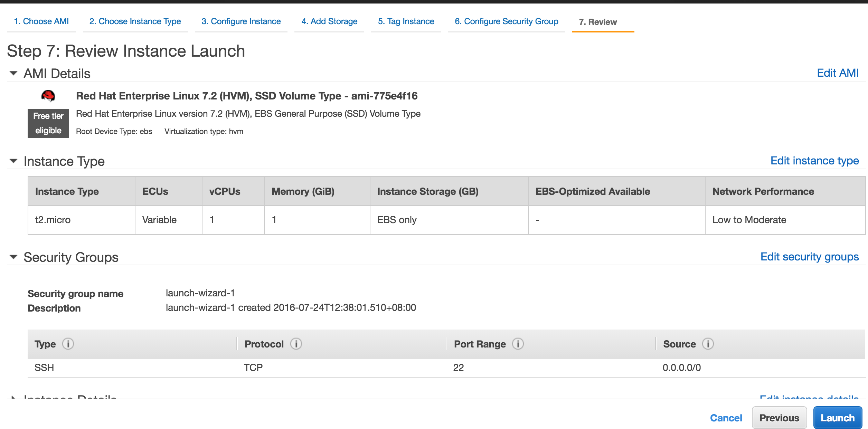Click the Root Device Type: ebs text

coord(114,131)
